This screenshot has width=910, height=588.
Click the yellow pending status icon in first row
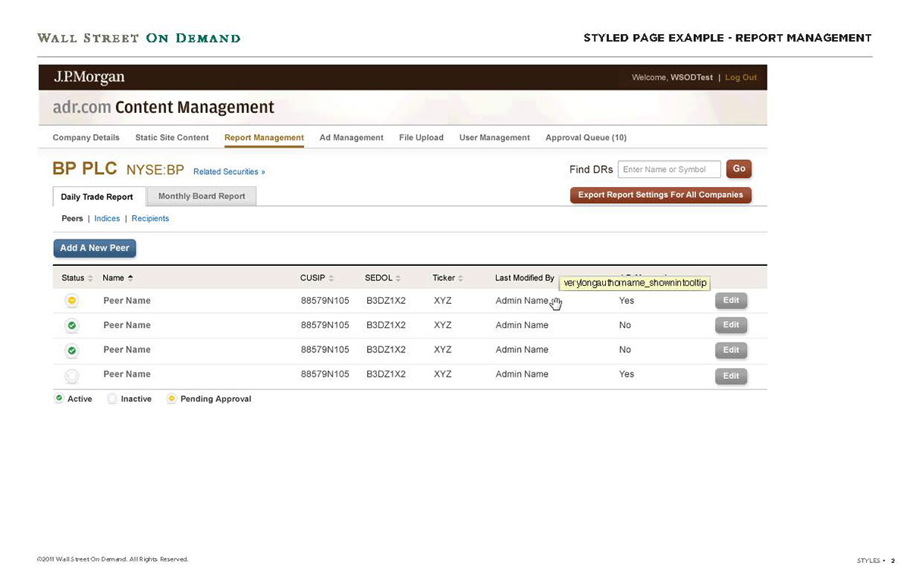pyautogui.click(x=71, y=301)
